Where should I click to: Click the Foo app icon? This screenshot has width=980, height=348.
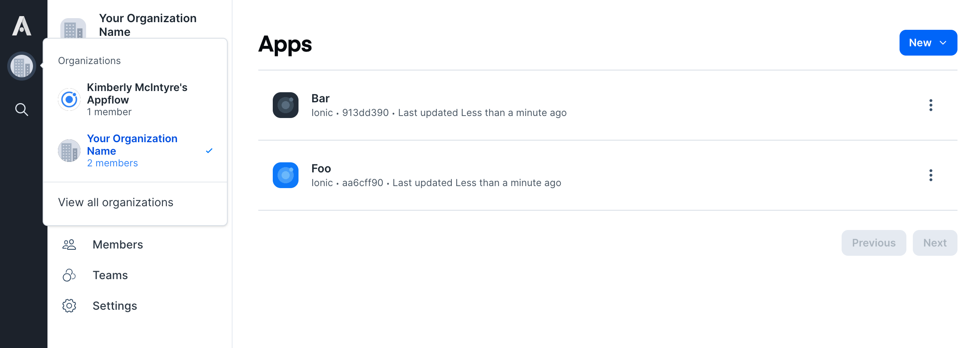pyautogui.click(x=286, y=175)
